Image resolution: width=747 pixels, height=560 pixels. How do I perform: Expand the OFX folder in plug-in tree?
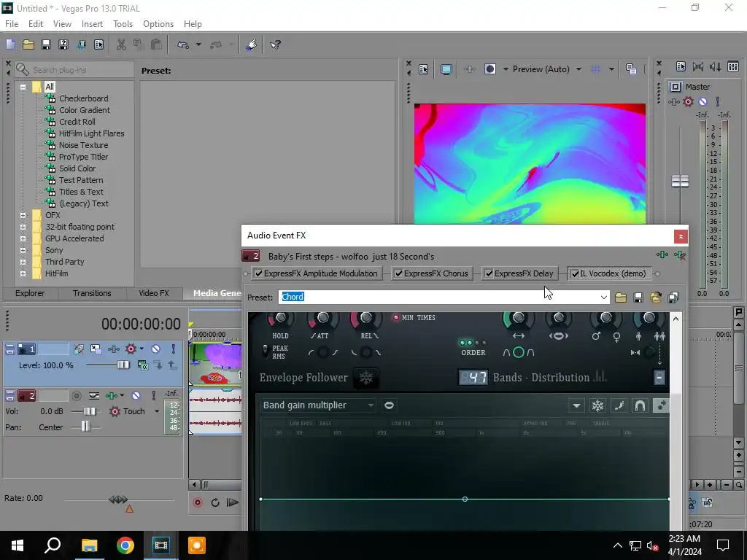(x=23, y=215)
